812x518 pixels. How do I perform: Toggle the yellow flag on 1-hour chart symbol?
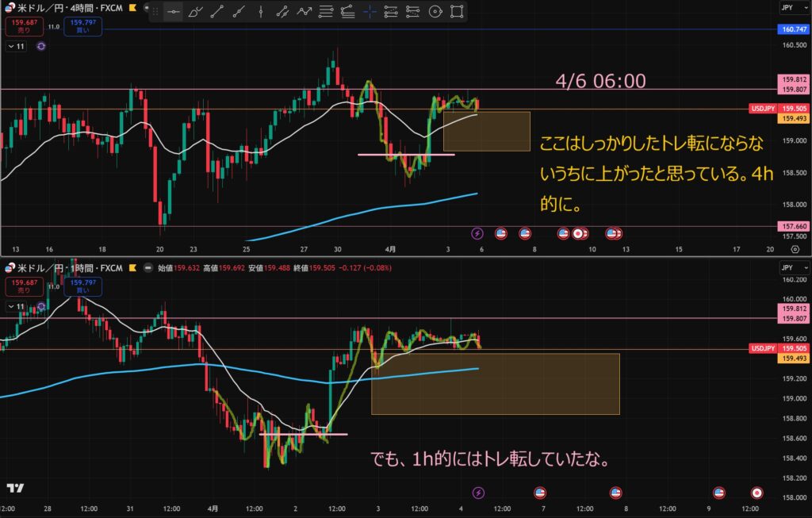[130, 267]
